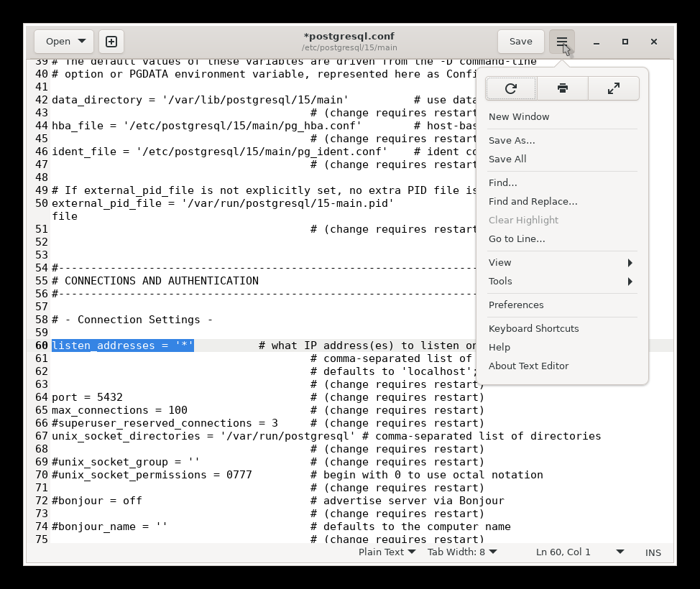Minimize the Text Editor window

tap(597, 42)
